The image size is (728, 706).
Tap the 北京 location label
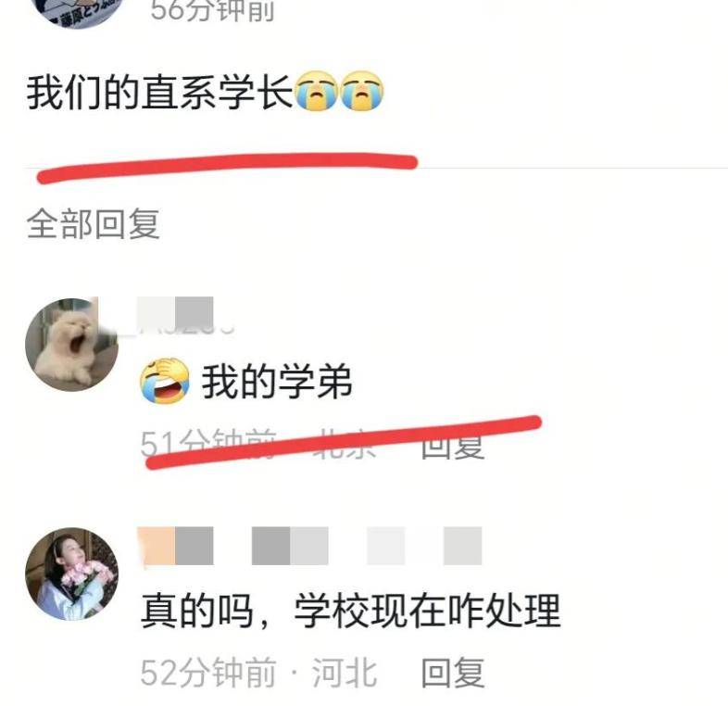pos(344,445)
